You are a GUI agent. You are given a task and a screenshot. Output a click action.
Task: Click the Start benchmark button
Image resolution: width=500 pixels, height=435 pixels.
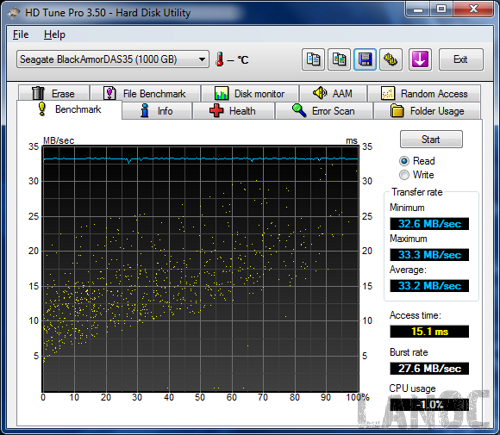(431, 139)
